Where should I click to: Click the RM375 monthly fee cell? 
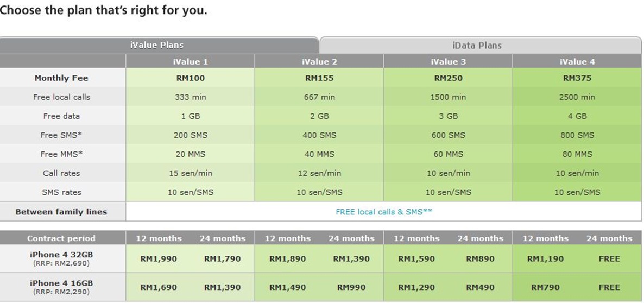click(577, 78)
